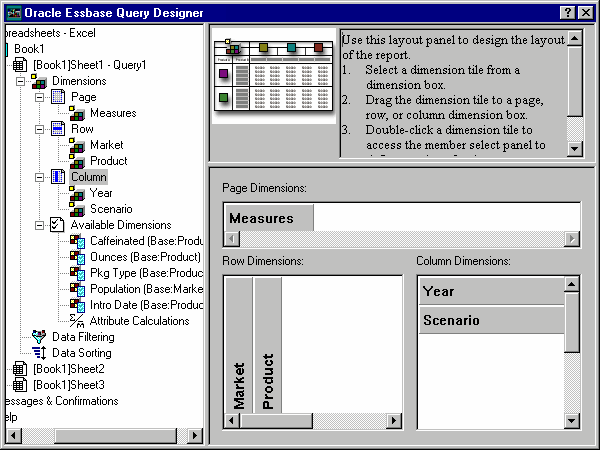Select the Data Filtering label
Viewport: 600px width, 450px height.
pos(83,337)
